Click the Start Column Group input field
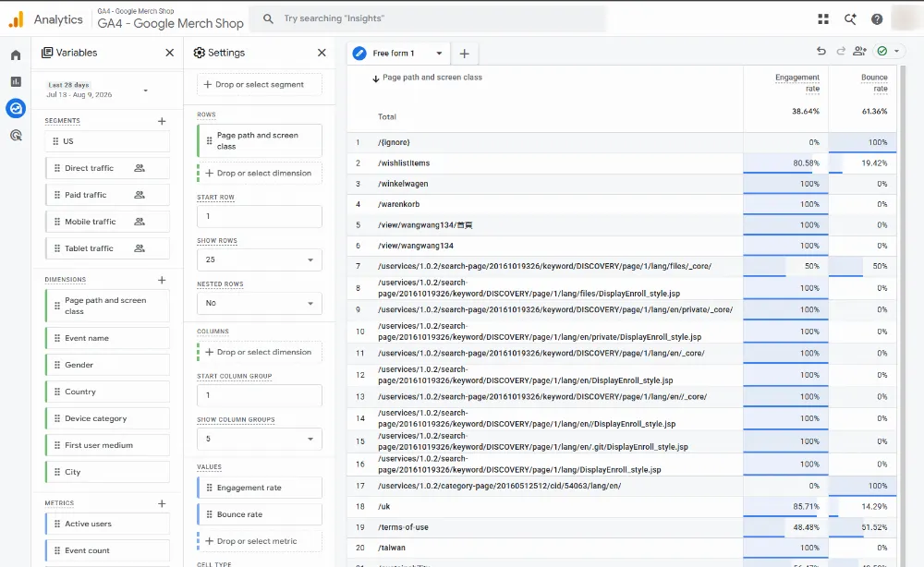Image resolution: width=924 pixels, height=567 pixels. tap(260, 395)
